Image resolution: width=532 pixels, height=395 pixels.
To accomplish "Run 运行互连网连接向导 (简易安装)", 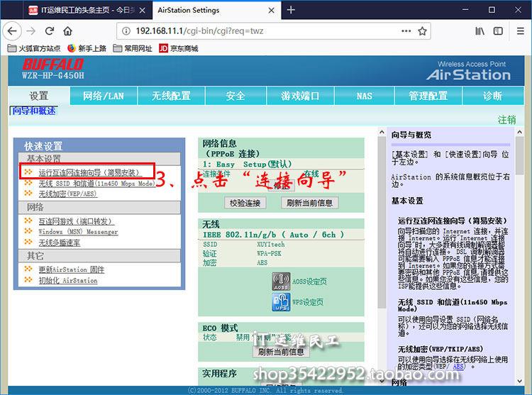I will tap(89, 172).
